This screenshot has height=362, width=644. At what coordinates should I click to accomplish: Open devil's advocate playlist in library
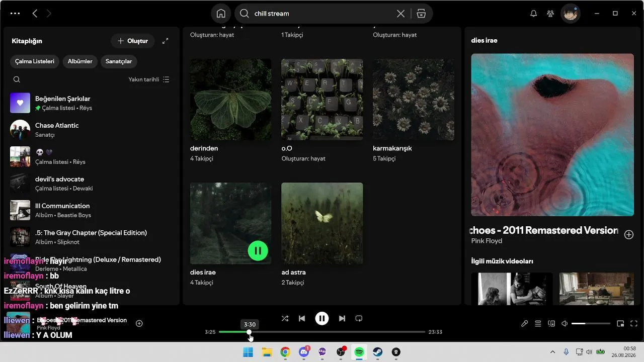point(91,184)
